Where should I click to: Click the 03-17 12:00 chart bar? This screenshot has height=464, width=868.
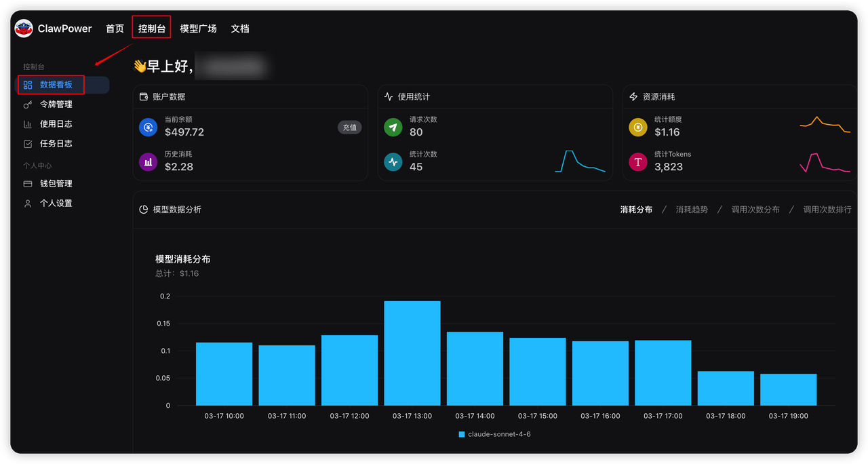click(x=350, y=370)
